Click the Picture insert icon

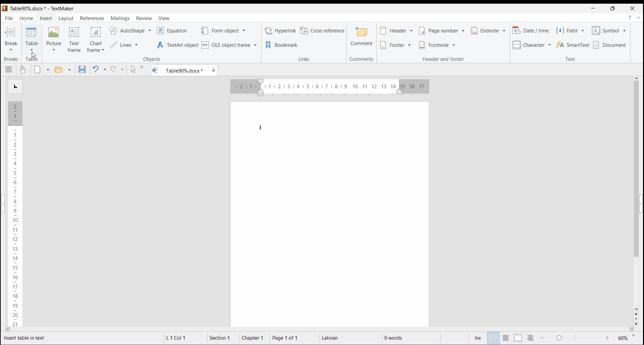(54, 33)
